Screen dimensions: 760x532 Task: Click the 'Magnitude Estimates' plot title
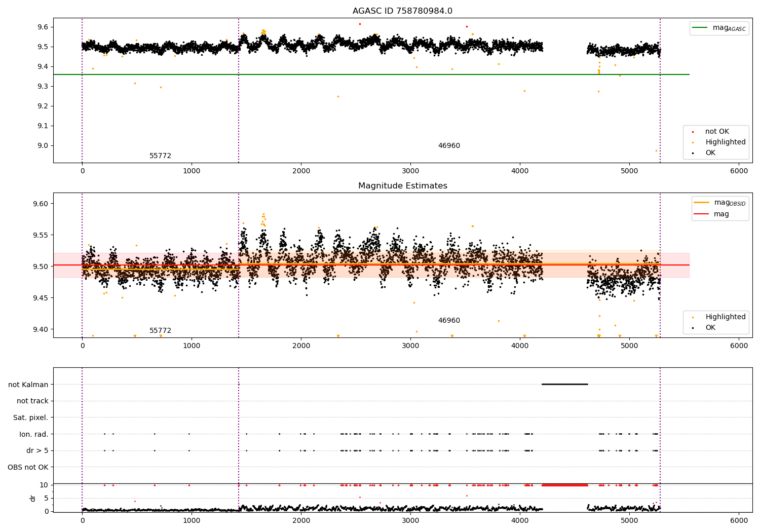pyautogui.click(x=403, y=186)
